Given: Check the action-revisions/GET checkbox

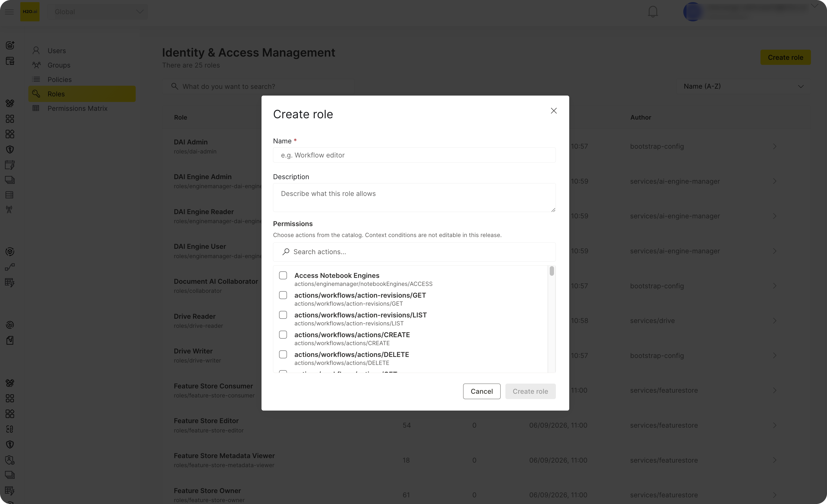Looking at the screenshot, I should pyautogui.click(x=283, y=296).
